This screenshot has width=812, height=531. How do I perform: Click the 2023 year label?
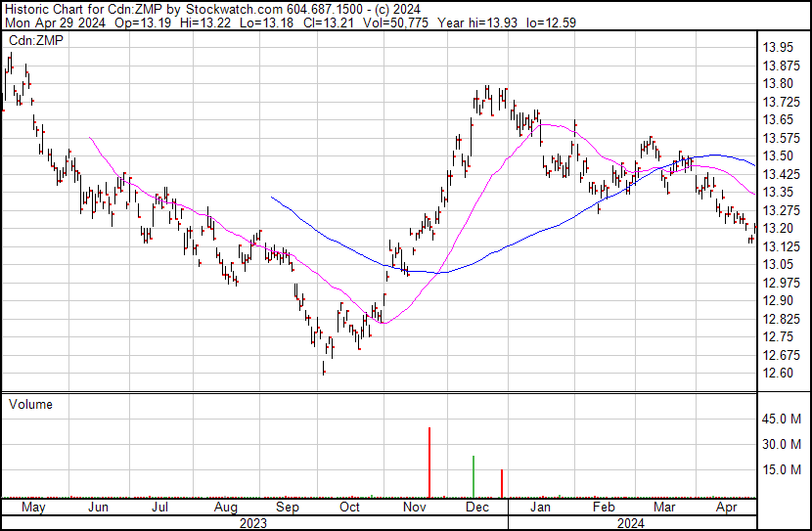pyautogui.click(x=253, y=522)
